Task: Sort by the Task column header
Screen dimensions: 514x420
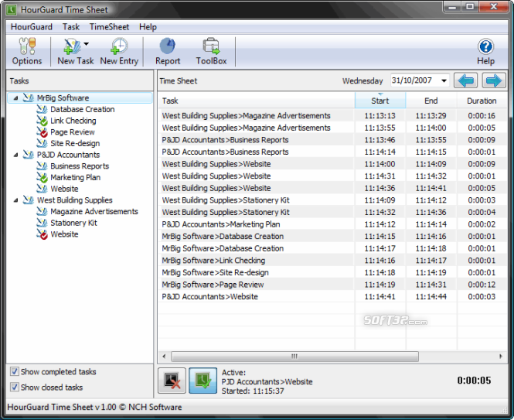Action: pos(257,101)
